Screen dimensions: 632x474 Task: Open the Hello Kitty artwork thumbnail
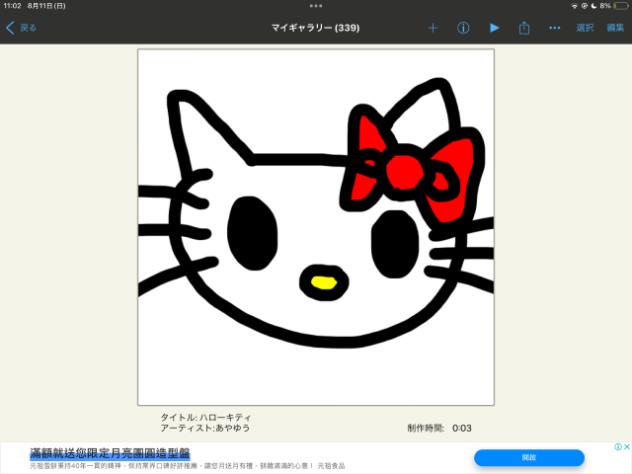pyautogui.click(x=316, y=227)
